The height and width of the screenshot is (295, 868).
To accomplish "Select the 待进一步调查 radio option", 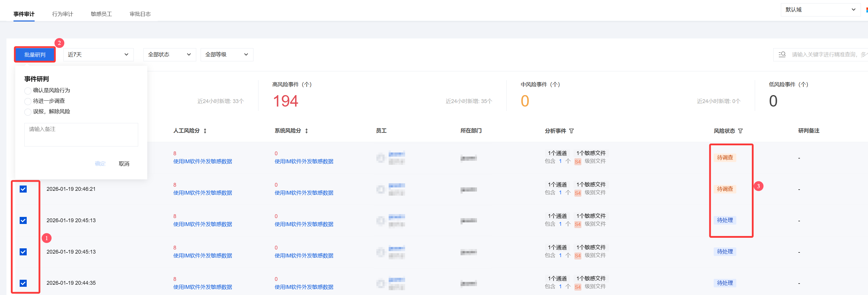I will pyautogui.click(x=28, y=101).
